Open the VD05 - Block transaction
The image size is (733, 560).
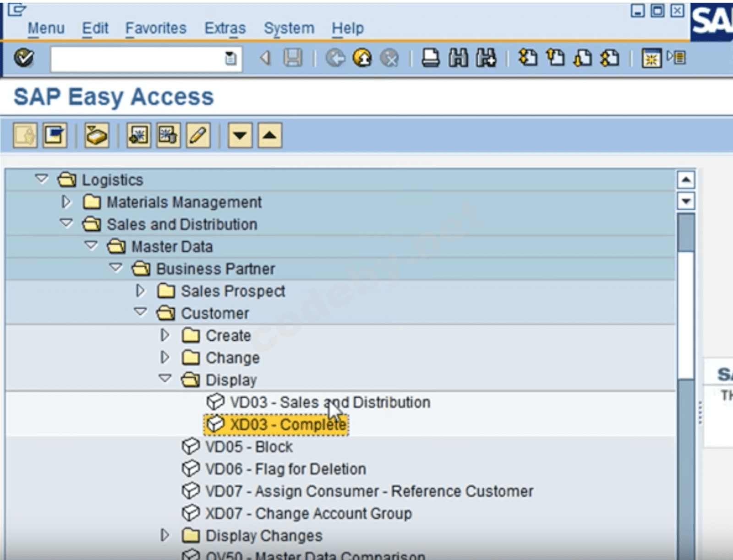[247, 446]
